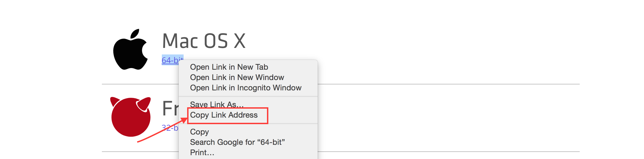The width and height of the screenshot is (644, 159).
Task: Select Open Link in New Window
Action: tap(237, 77)
